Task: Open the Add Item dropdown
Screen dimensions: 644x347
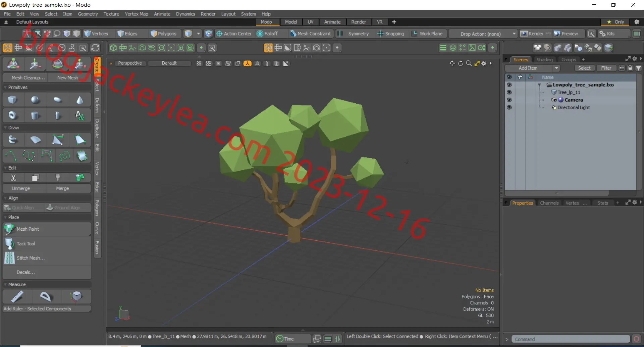Action: point(533,68)
